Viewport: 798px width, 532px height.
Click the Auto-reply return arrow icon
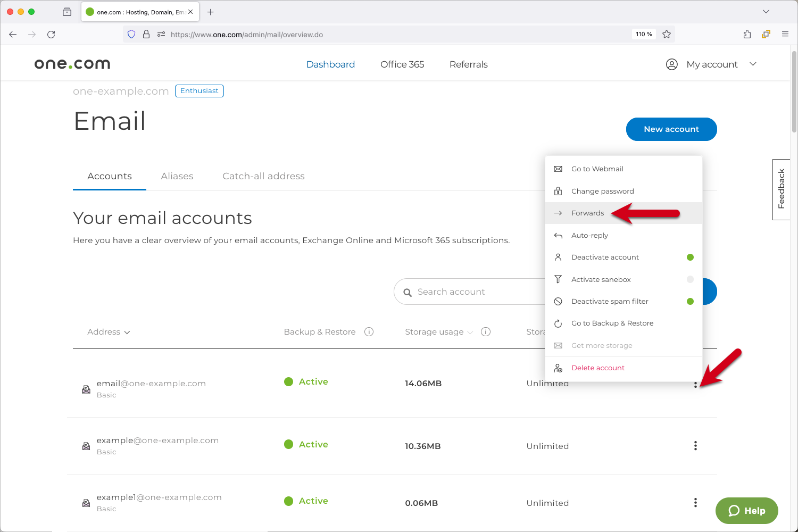[558, 235]
